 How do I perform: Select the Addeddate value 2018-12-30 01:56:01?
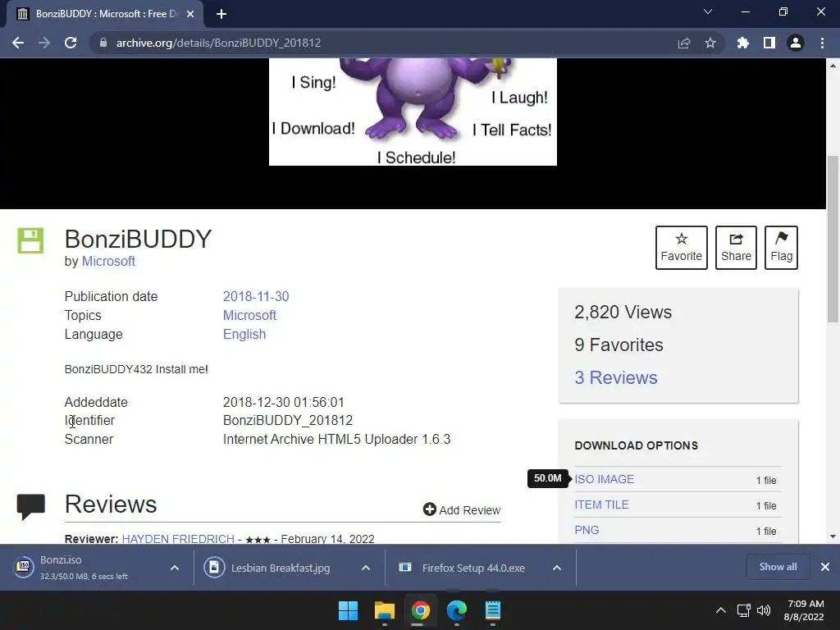(283, 402)
